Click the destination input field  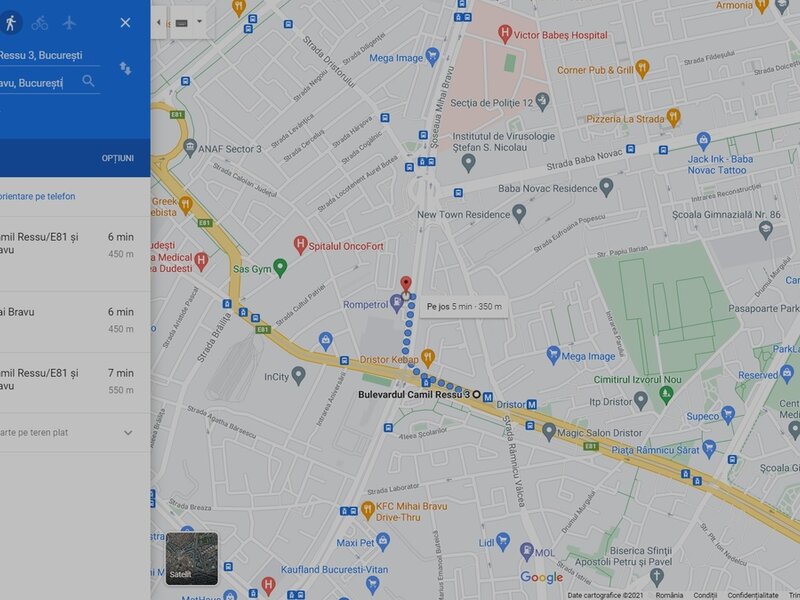click(x=39, y=83)
